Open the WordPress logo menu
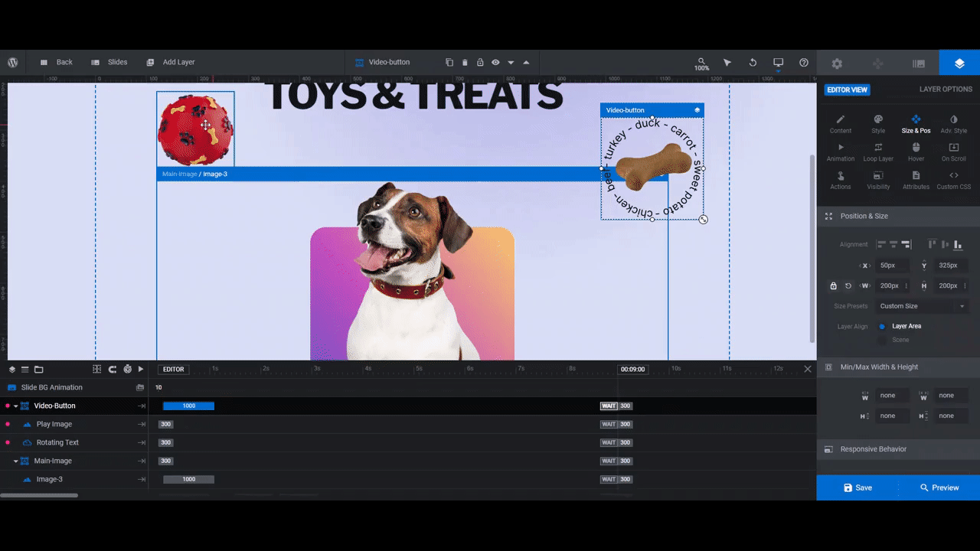This screenshot has height=551, width=980. click(x=13, y=62)
